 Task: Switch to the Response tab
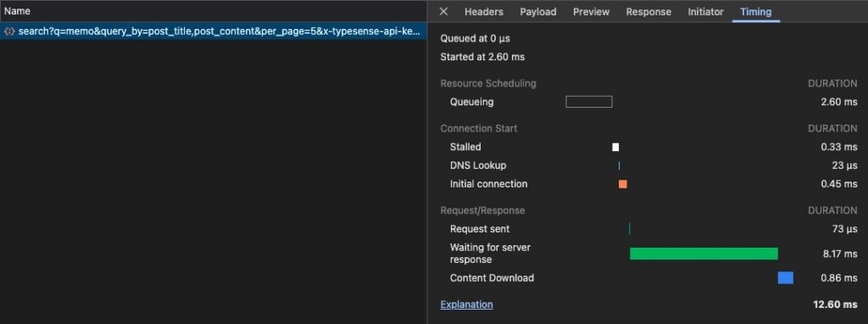648,12
